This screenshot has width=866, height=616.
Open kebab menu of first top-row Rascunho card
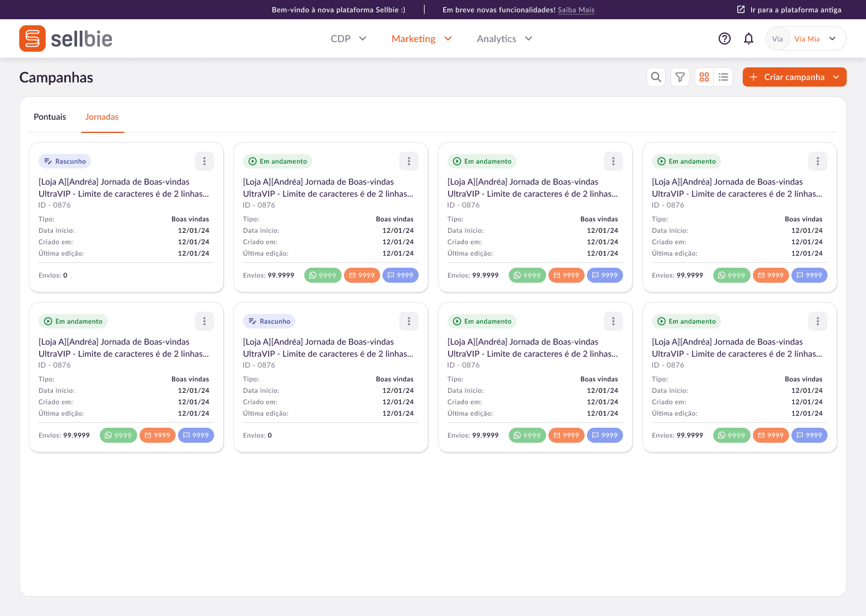204,161
